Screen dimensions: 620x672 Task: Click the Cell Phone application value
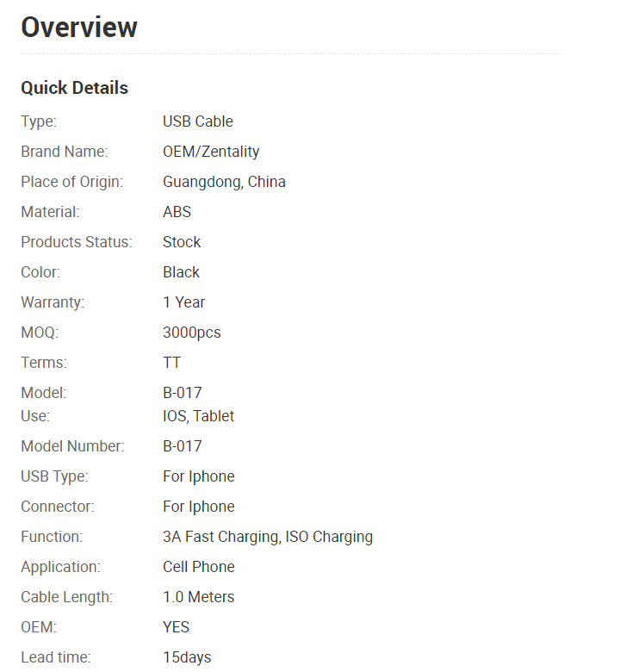pos(199,567)
